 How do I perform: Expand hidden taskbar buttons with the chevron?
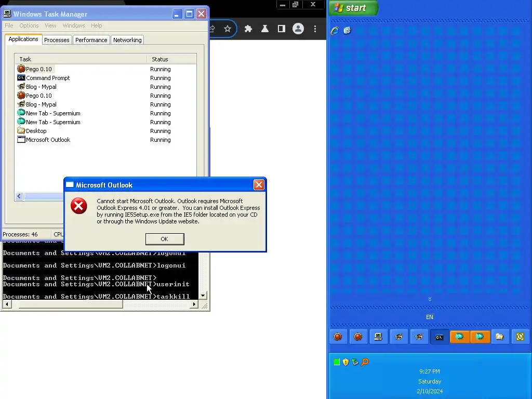click(430, 299)
